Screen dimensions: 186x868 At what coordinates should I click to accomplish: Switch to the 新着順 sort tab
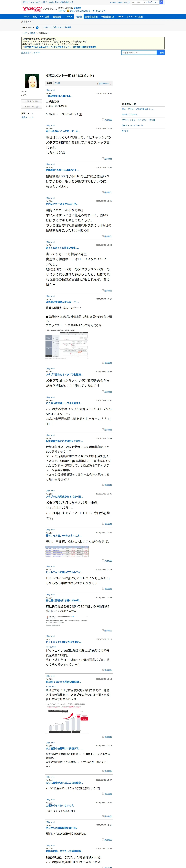[49, 83]
